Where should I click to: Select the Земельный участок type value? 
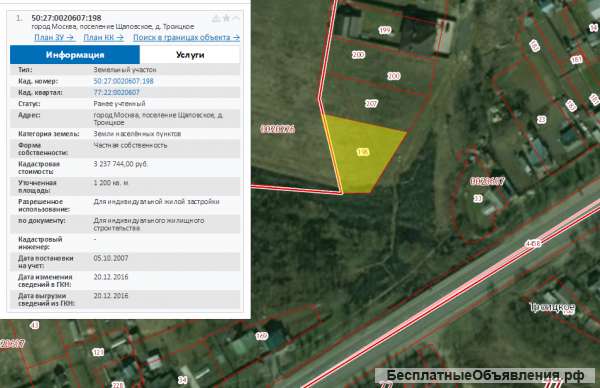pos(125,70)
